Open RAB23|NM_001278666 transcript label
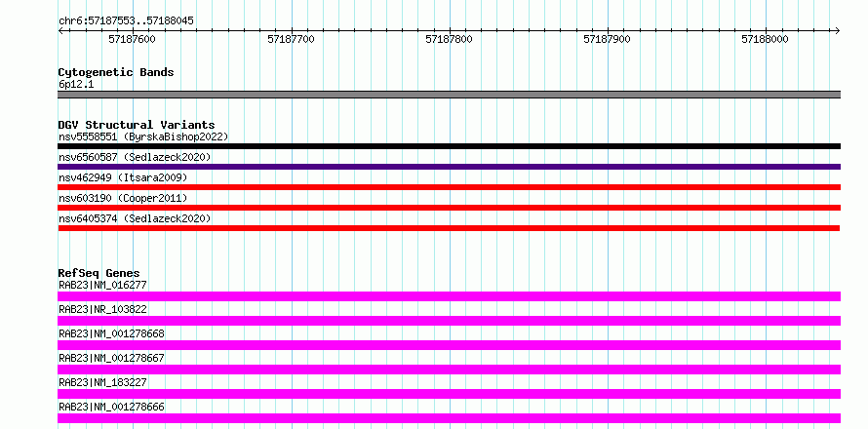This screenshot has width=868, height=429. [111, 407]
